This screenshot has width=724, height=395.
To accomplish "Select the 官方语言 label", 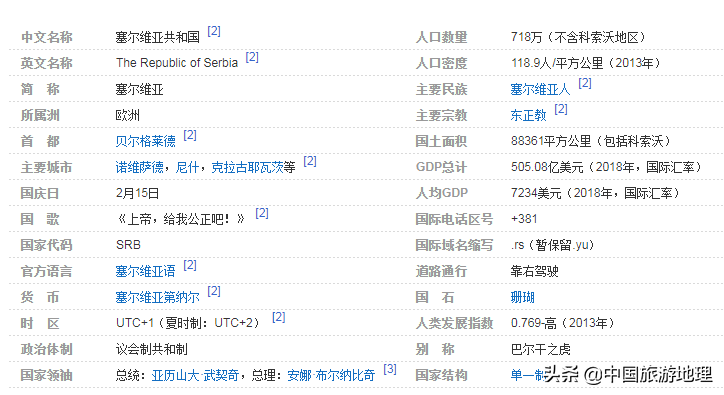I will click(47, 271).
